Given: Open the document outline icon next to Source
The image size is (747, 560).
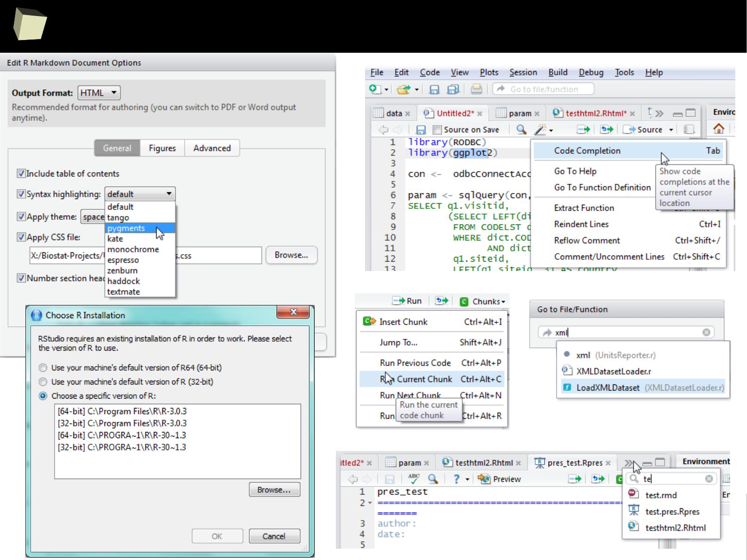Looking at the screenshot, I should (689, 129).
